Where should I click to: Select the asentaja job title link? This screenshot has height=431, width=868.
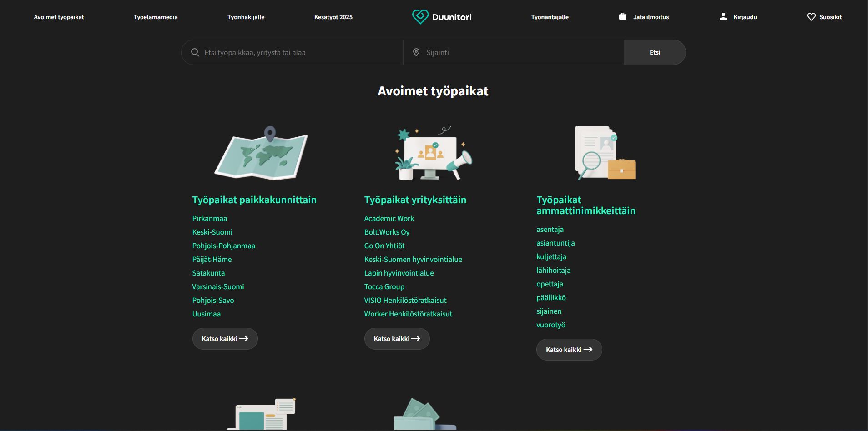pos(550,229)
